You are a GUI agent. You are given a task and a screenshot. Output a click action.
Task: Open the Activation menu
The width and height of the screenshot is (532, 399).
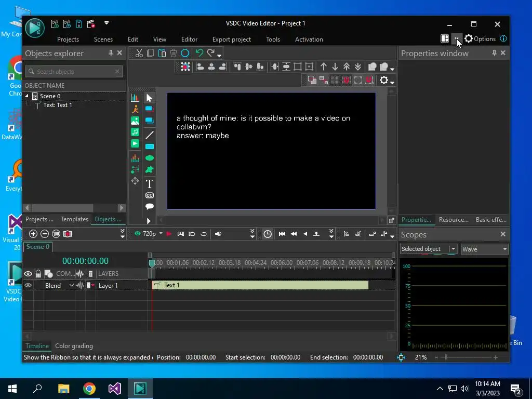point(309,39)
